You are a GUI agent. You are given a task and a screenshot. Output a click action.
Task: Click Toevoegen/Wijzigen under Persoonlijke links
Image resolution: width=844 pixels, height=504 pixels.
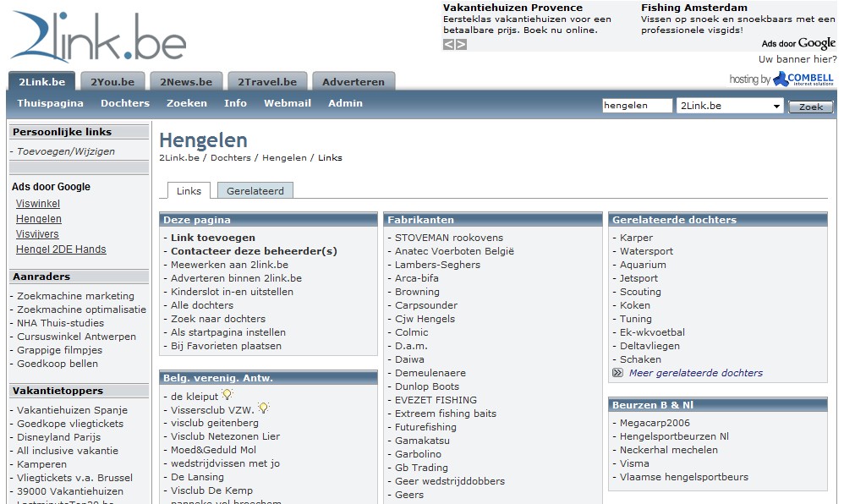[x=66, y=151]
